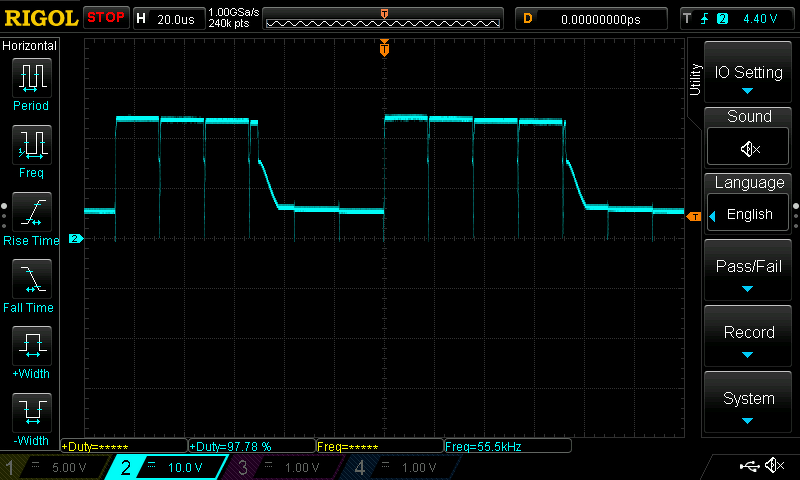
Task: Select channel 1 5.00 V tab
Action: (x=56, y=467)
